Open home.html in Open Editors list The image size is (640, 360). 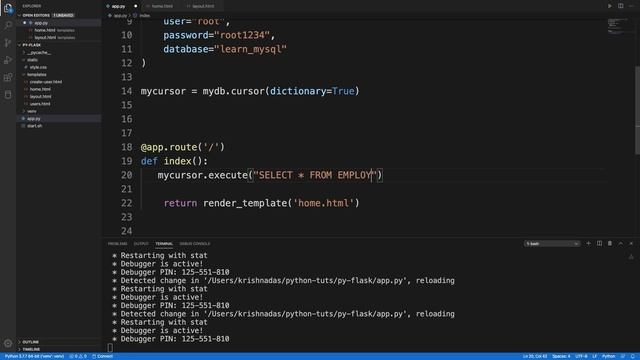click(x=59, y=30)
